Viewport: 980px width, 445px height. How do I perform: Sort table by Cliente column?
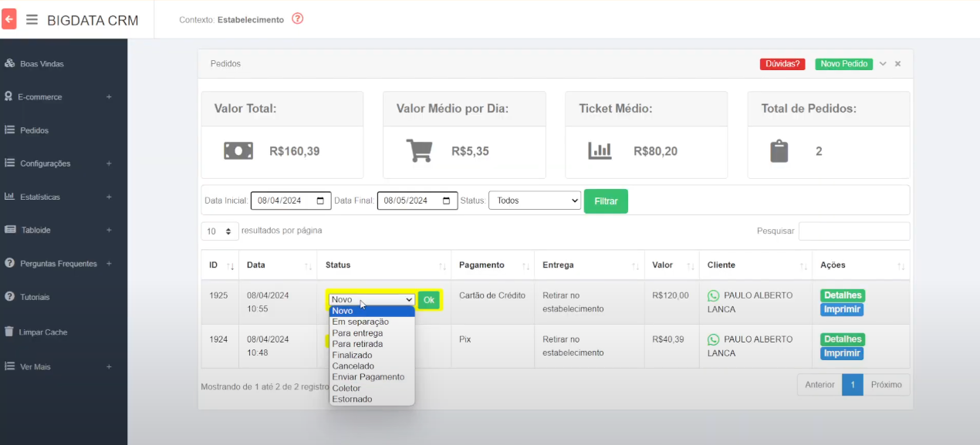tap(755, 265)
